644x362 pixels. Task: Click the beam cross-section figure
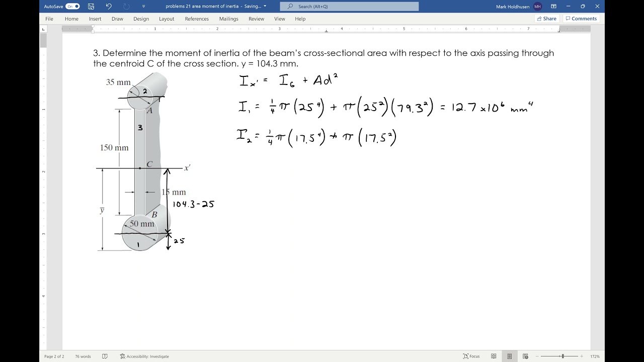point(143,162)
